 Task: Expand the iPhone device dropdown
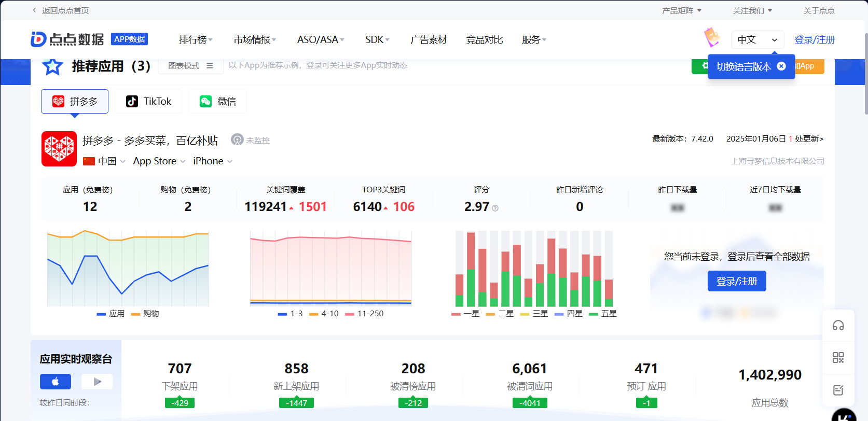213,161
